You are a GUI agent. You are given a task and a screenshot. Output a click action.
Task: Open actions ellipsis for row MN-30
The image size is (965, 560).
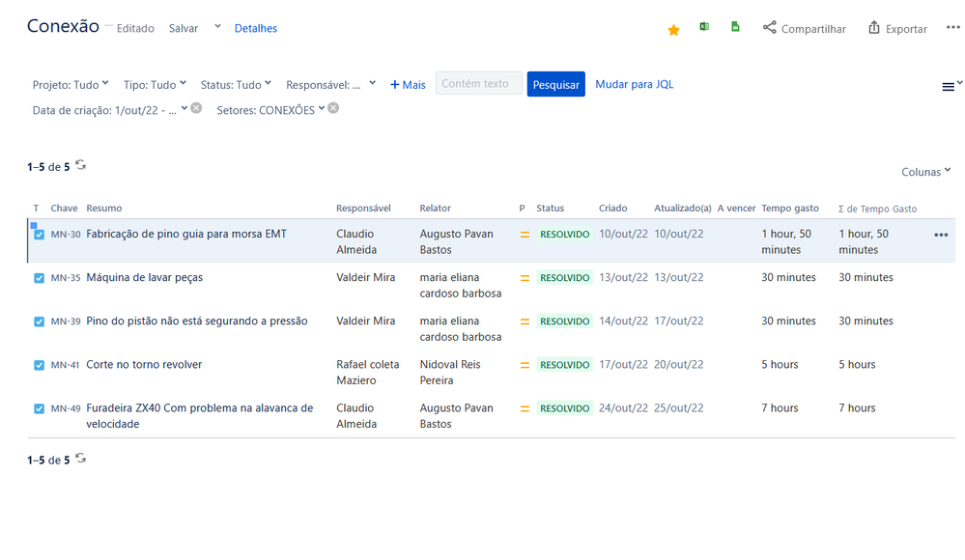[x=941, y=235]
